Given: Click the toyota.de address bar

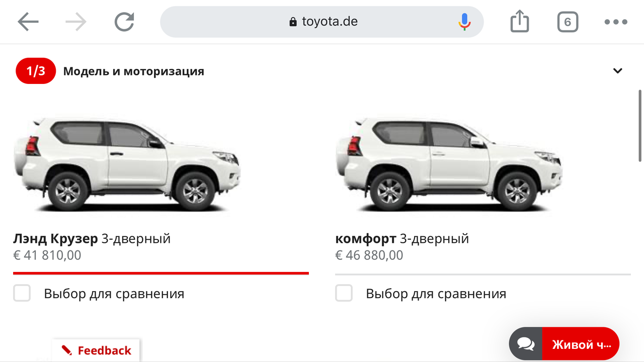Looking at the screenshot, I should point(322,22).
